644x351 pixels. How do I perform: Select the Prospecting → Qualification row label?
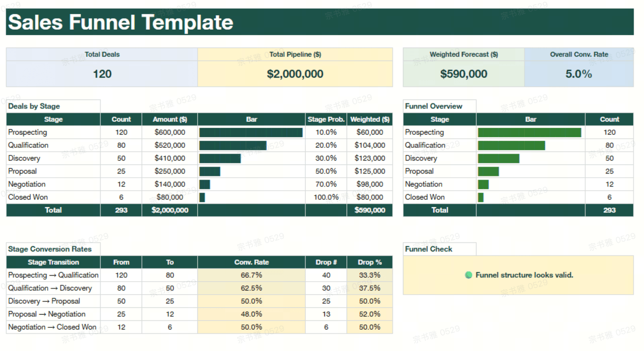pos(53,275)
